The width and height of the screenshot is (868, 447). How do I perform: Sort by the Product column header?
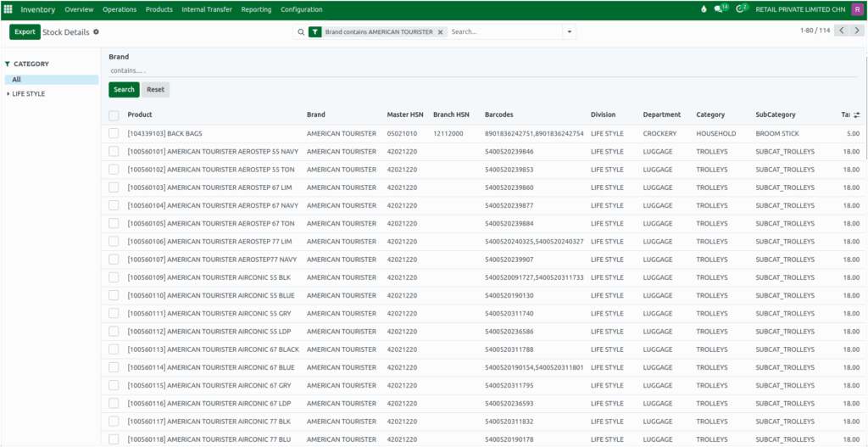tap(140, 115)
